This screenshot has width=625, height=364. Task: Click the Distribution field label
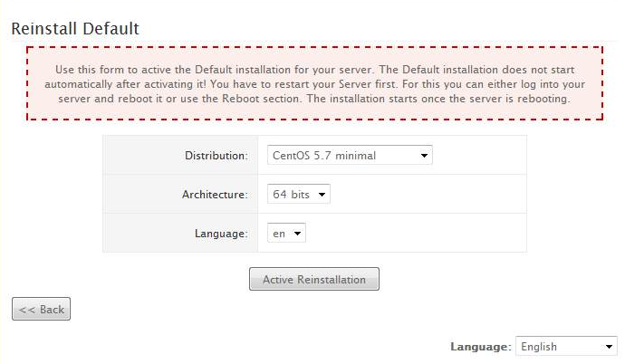pos(216,156)
